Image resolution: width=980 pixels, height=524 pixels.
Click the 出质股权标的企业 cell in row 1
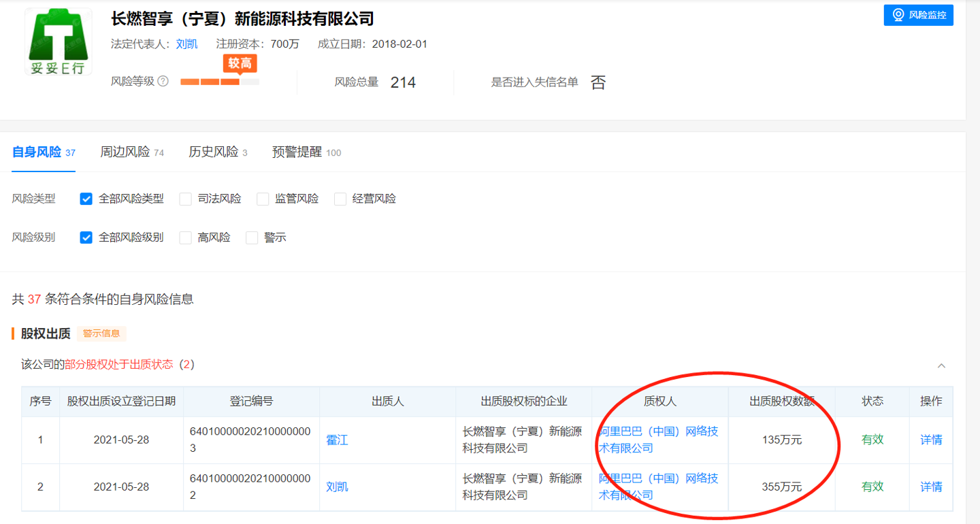523,440
